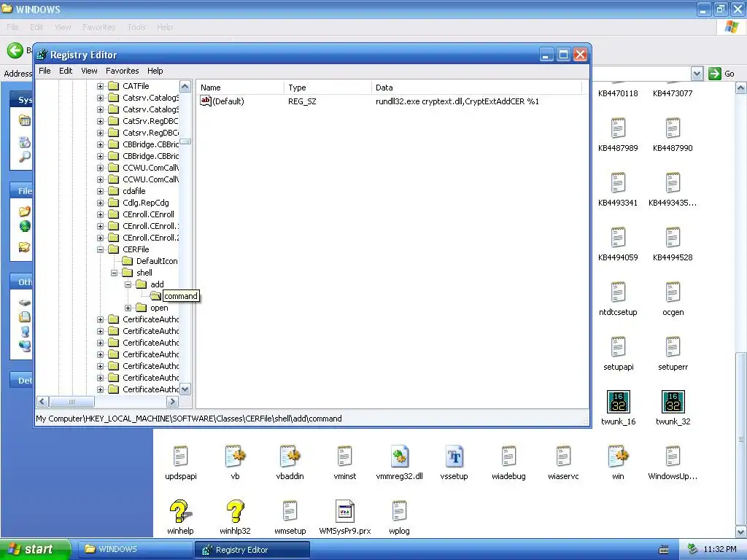Viewport: 747px width, 560px height.
Task: Click the Type column header
Action: pos(328,87)
